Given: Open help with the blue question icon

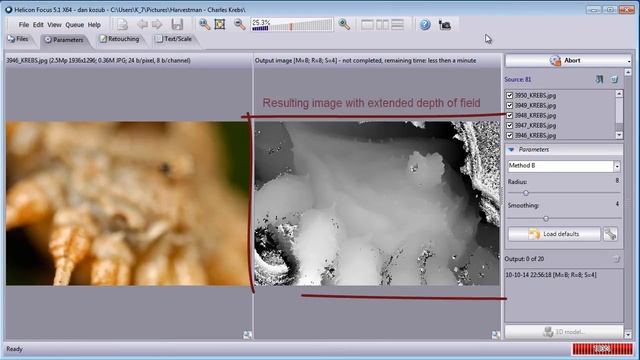Looking at the screenshot, I should (425, 24).
